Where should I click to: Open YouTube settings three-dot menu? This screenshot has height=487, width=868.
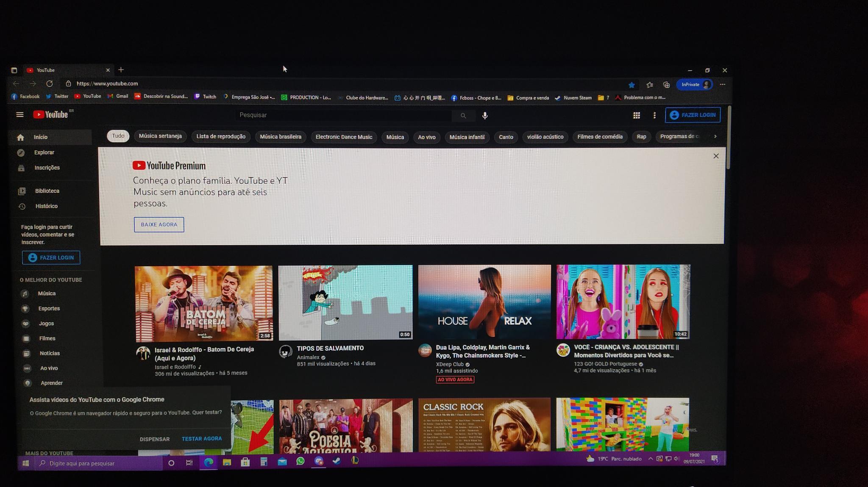[x=654, y=115]
